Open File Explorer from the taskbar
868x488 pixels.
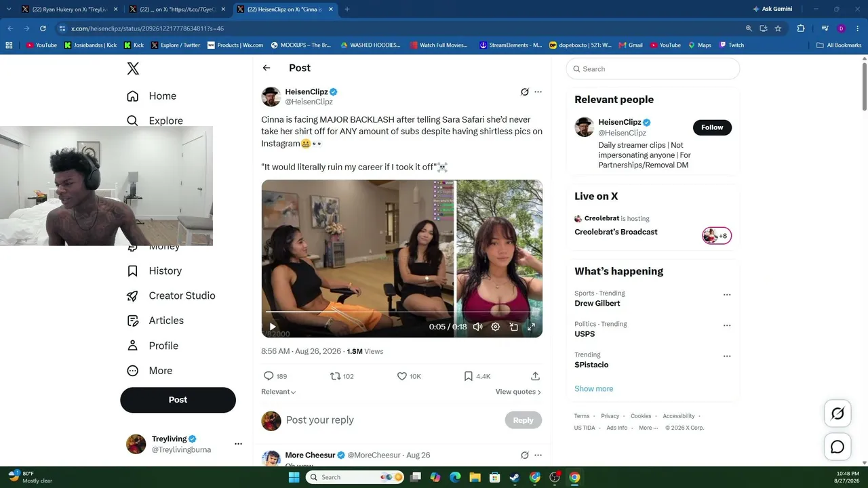tap(475, 477)
